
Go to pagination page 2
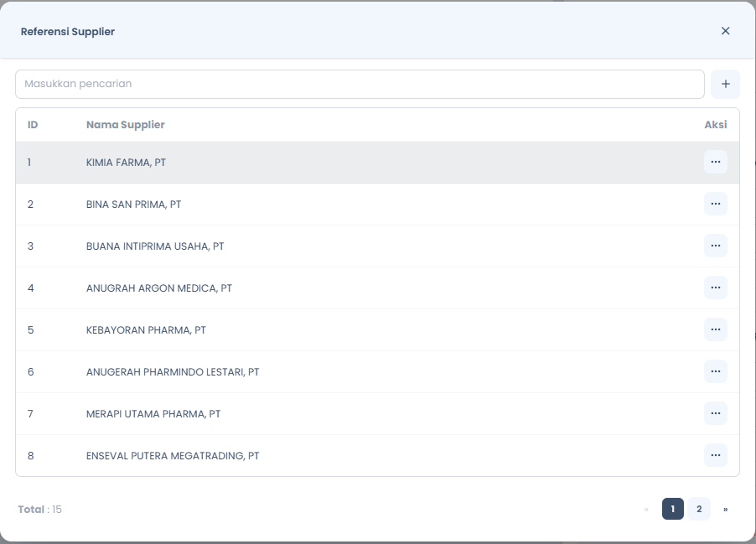point(699,509)
